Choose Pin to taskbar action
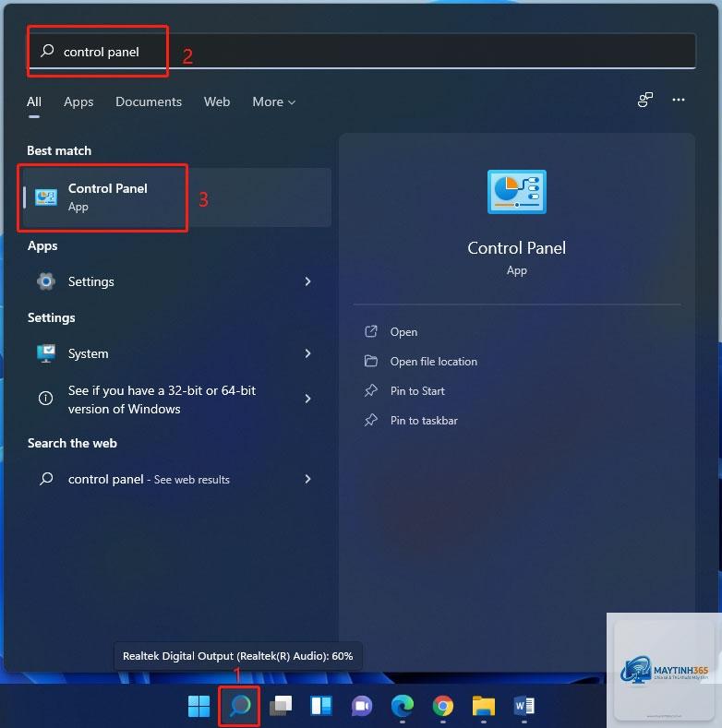722x728 pixels. click(424, 421)
